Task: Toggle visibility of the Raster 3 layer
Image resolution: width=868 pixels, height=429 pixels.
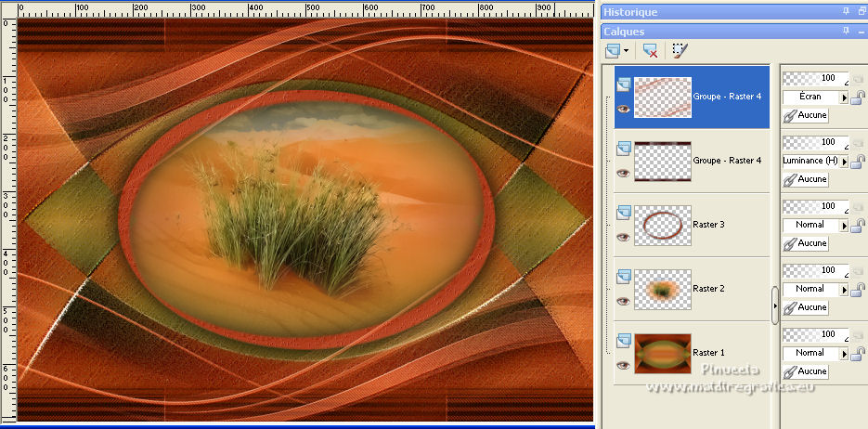Action: pos(623,237)
